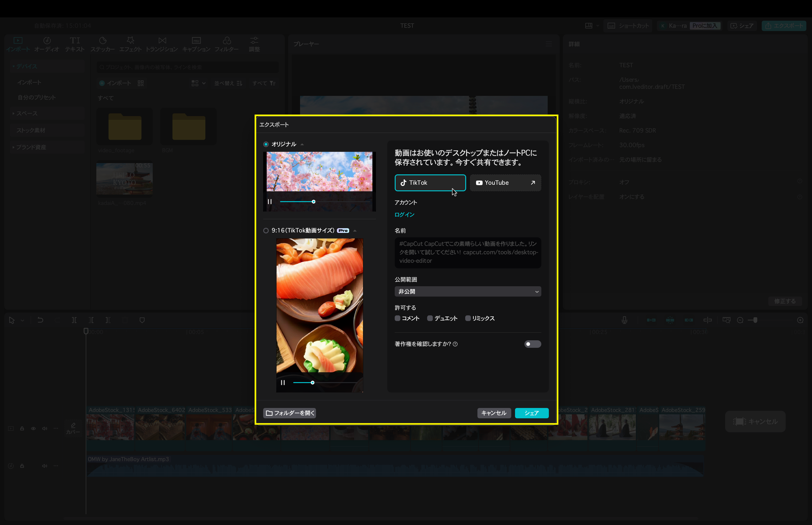Open the エフェクト tab
The image size is (812, 525).
(x=130, y=44)
